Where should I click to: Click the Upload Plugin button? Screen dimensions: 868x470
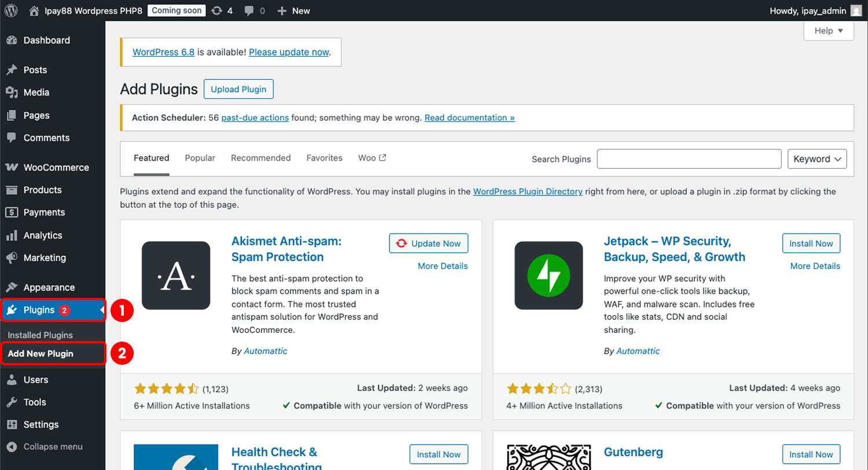(238, 89)
